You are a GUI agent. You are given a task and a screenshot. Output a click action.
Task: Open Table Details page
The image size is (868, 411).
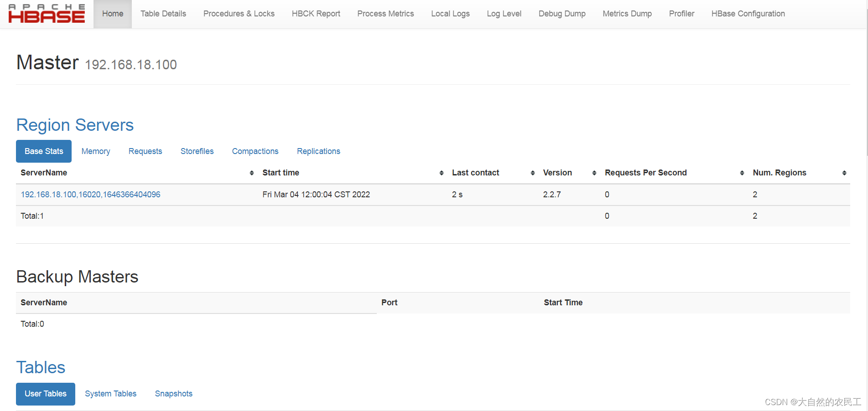[x=163, y=14]
